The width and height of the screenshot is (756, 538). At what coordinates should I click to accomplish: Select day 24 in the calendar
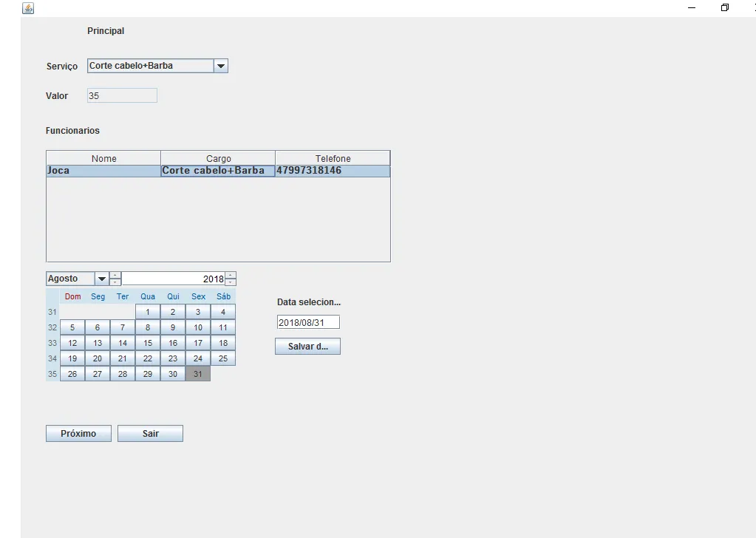click(x=197, y=358)
